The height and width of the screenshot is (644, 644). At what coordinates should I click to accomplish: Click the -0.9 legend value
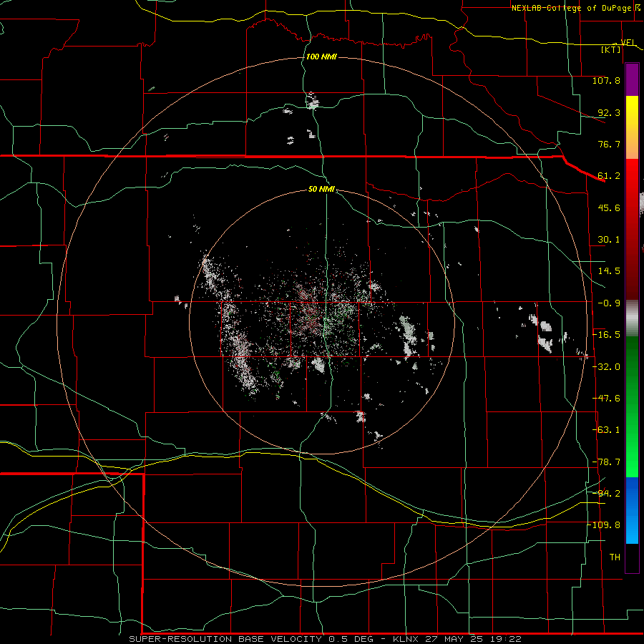609,303
